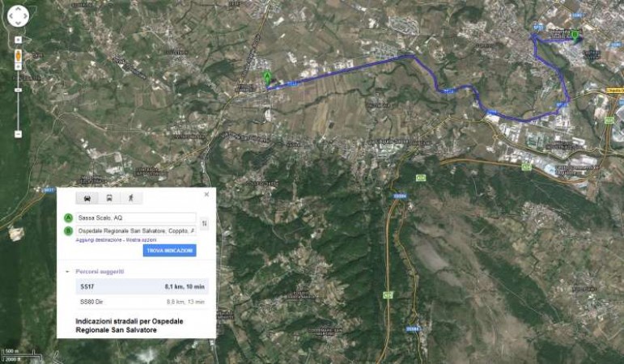Pick up the orange Pegman Street View icon
This screenshot has height=364, width=624.
18,56
